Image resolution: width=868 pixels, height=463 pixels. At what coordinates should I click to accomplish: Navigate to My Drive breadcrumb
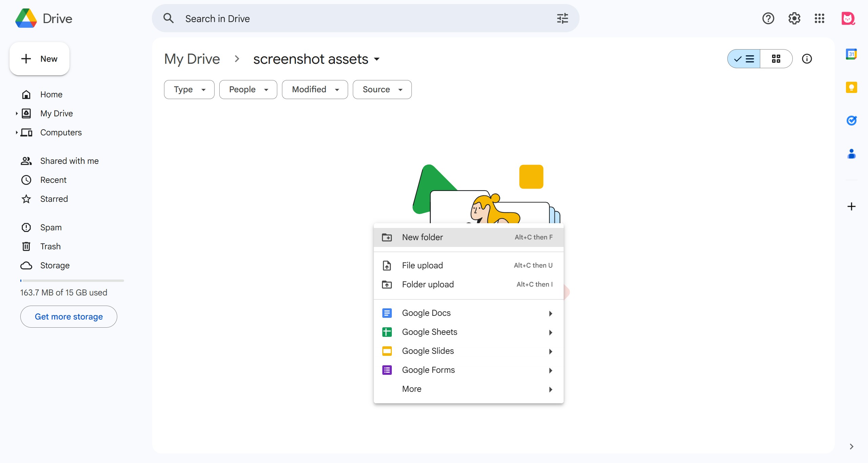pyautogui.click(x=192, y=59)
